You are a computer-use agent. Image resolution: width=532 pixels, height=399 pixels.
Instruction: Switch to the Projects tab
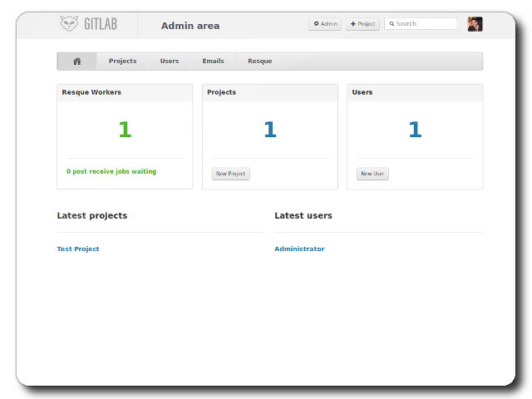[122, 62]
